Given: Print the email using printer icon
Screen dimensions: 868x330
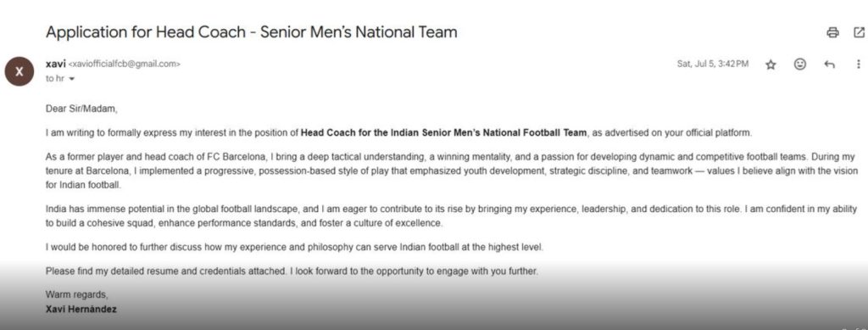Looking at the screenshot, I should [x=832, y=33].
